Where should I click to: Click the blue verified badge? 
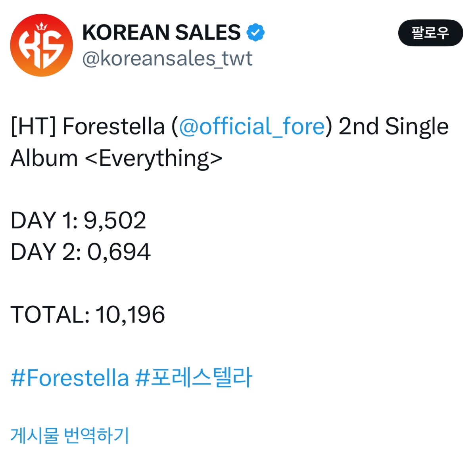pos(256,33)
